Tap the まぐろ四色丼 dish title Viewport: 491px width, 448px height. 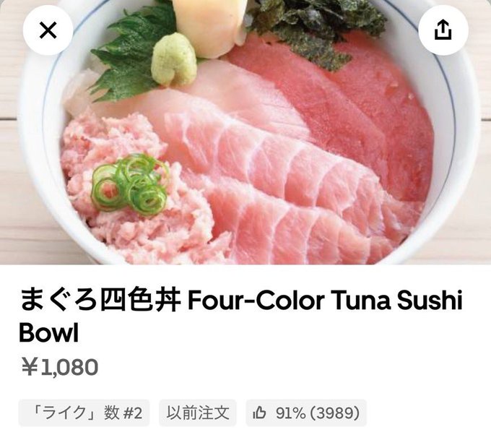point(100,300)
